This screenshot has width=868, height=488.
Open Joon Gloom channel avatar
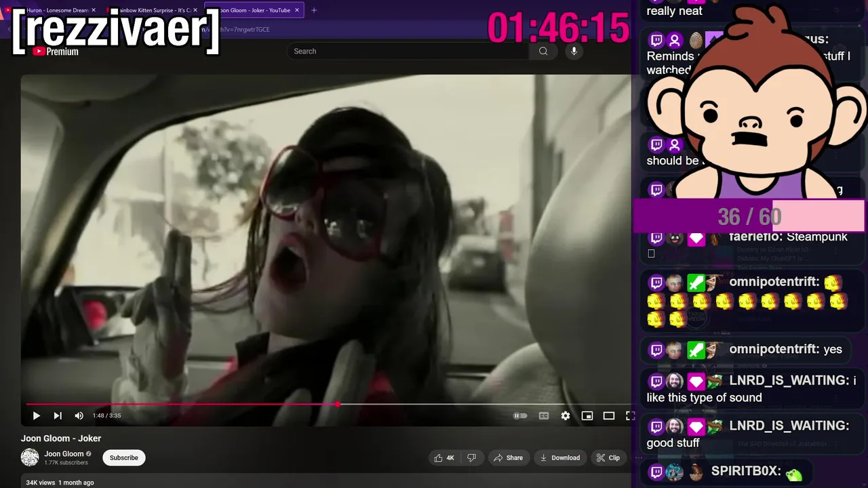(30, 457)
